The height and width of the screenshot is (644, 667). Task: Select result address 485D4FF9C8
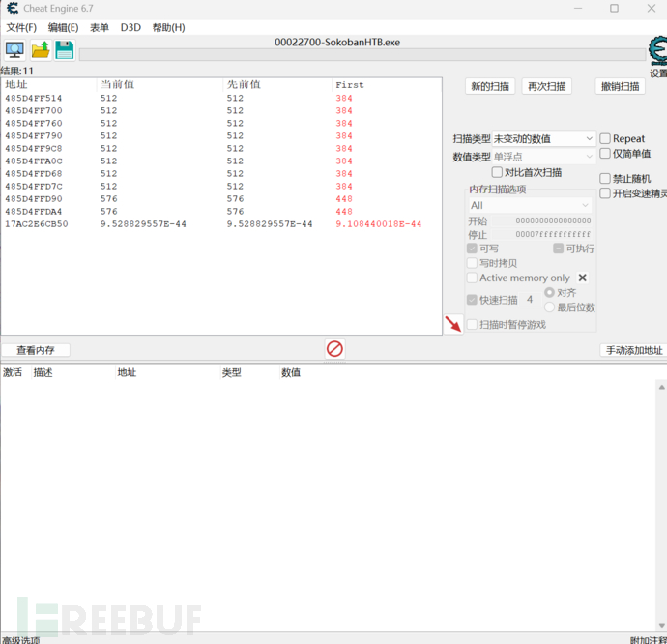(33, 148)
